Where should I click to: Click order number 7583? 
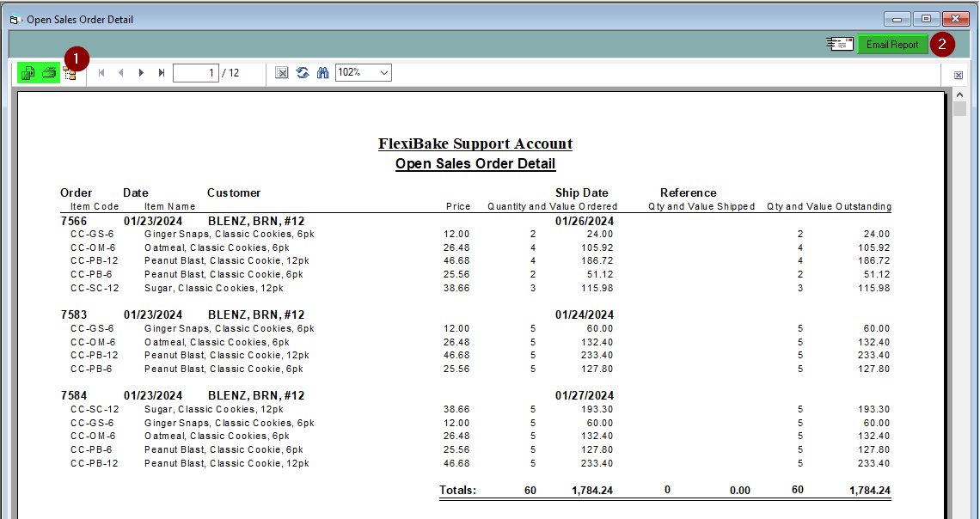click(74, 314)
